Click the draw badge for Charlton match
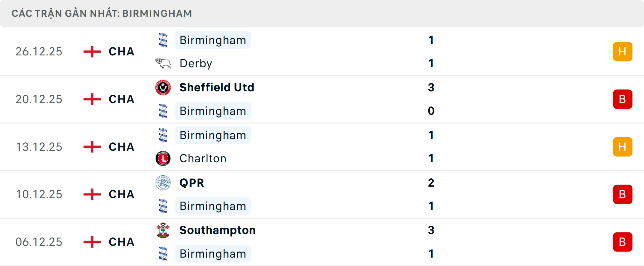The width and height of the screenshot is (644, 266). point(623,147)
